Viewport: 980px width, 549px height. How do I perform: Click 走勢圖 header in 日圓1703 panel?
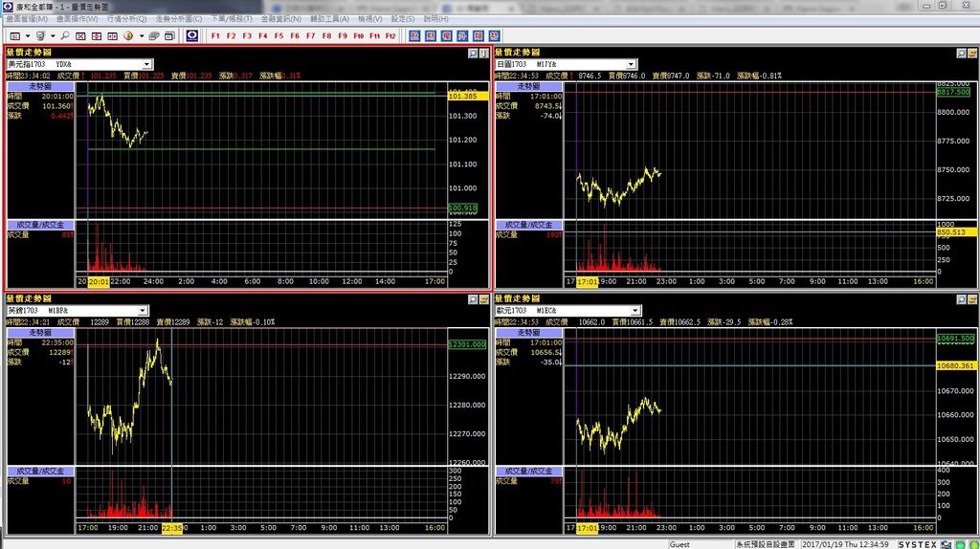(x=528, y=86)
